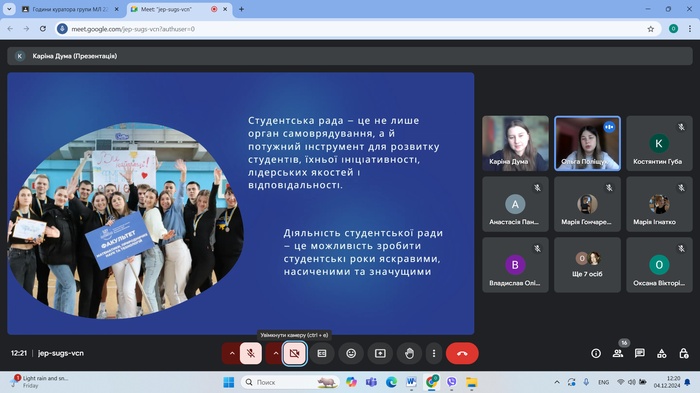
Task: Start presenting your screen
Action: 380,353
